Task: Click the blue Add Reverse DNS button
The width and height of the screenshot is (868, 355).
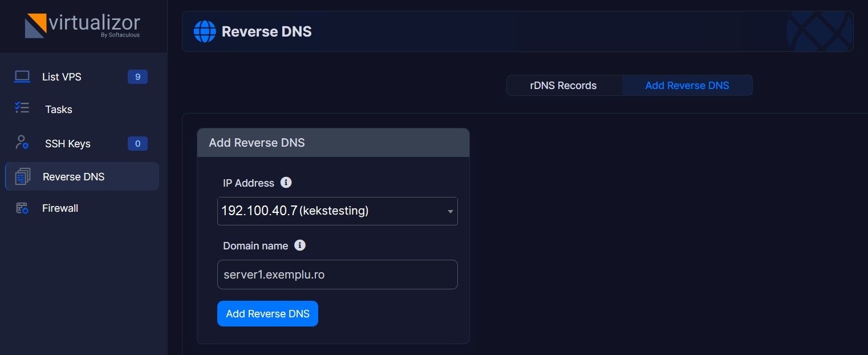Action: click(267, 313)
